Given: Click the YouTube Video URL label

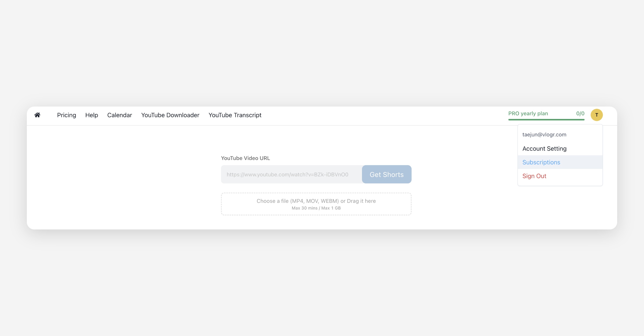Looking at the screenshot, I should [245, 158].
